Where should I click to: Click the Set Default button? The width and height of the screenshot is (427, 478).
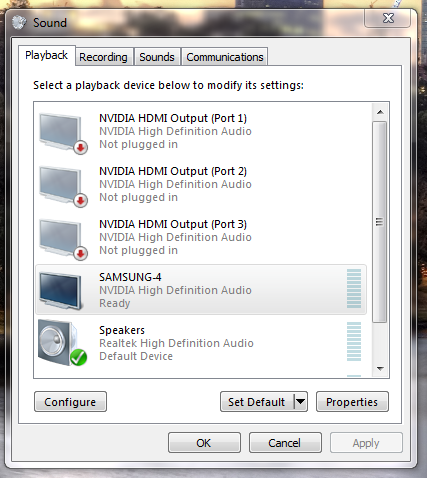click(257, 402)
